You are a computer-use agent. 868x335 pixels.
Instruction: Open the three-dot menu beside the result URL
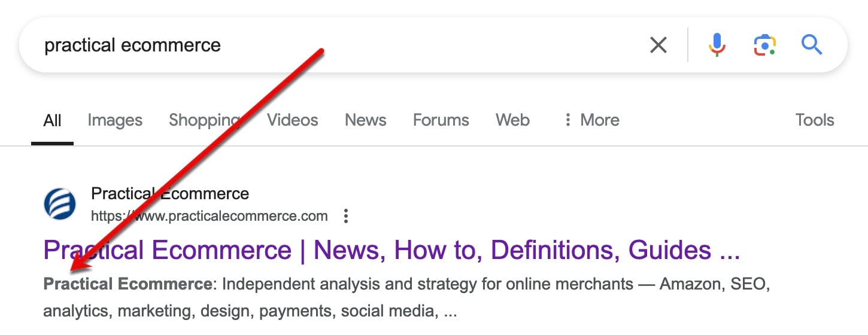point(345,216)
